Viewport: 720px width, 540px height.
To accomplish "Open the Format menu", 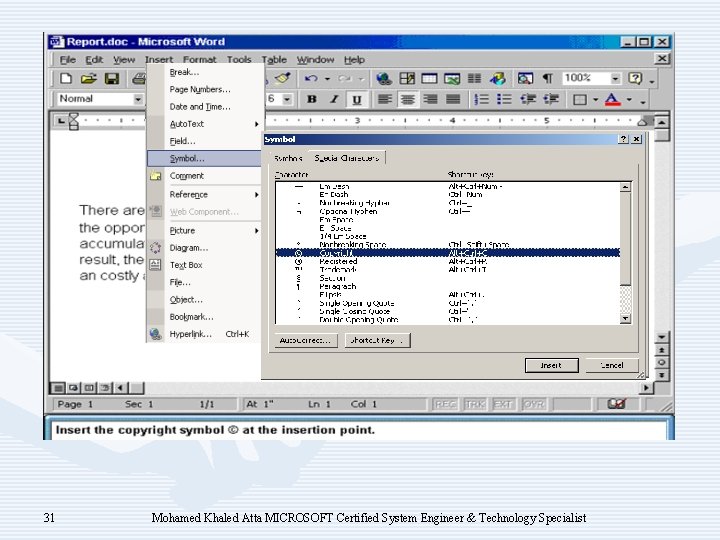I will (199, 60).
